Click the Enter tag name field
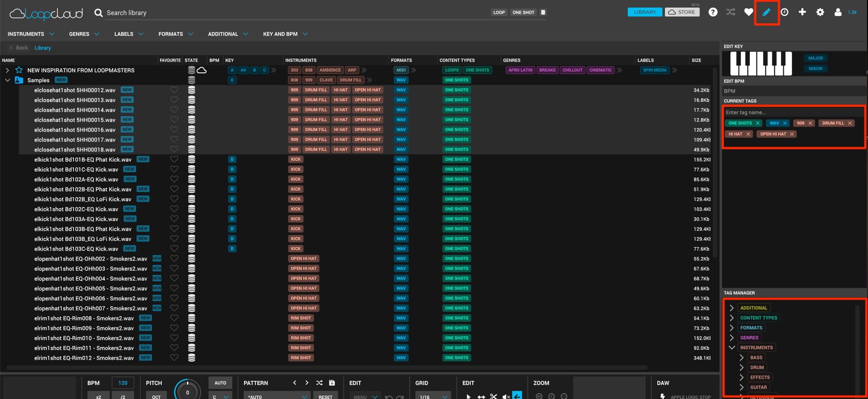Viewport: 868px width, 399px height. tap(794, 112)
